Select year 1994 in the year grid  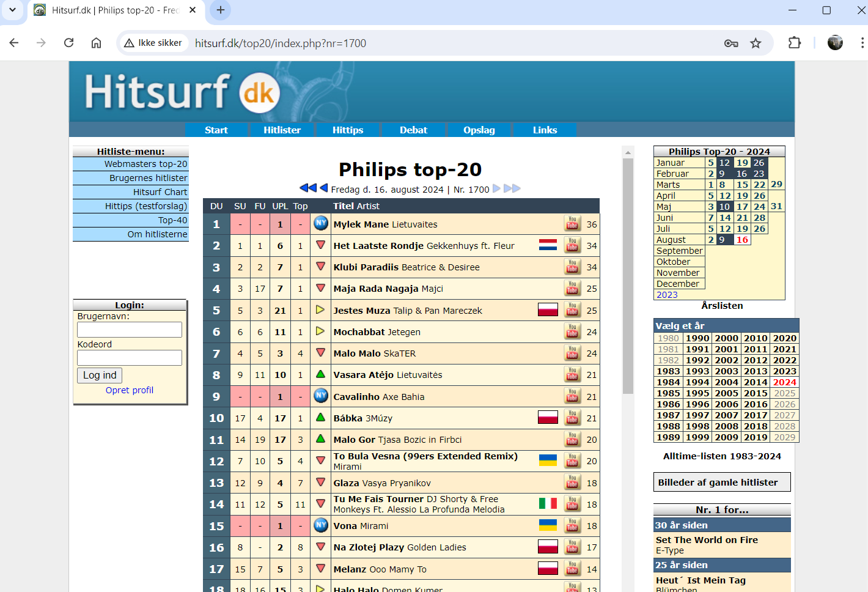[x=697, y=382]
